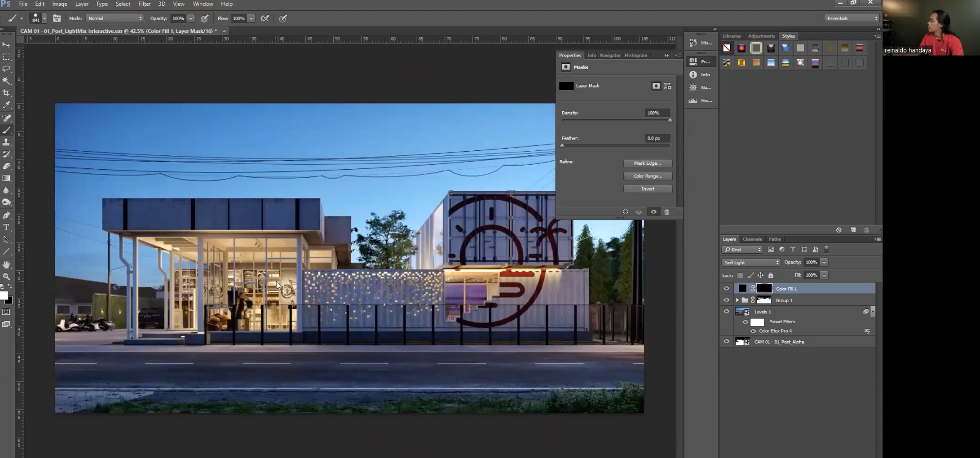Image resolution: width=980 pixels, height=458 pixels.
Task: Open the Flow slider arrow
Action: [x=251, y=18]
